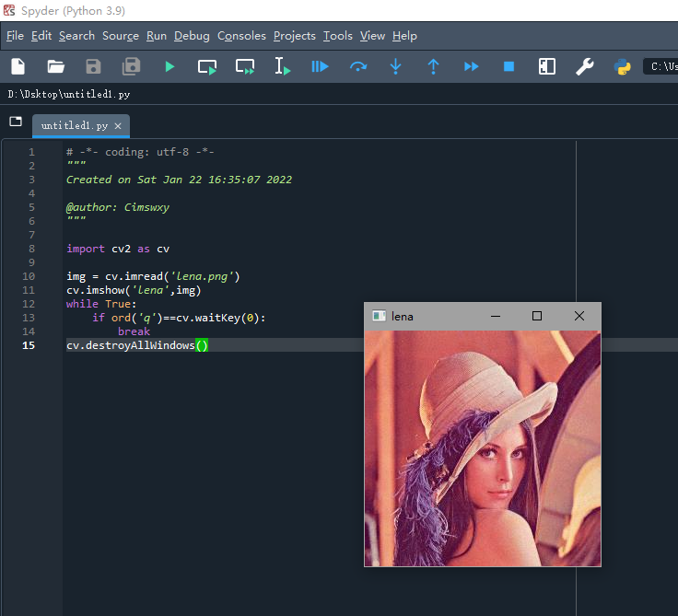Image resolution: width=678 pixels, height=616 pixels.
Task: Maximize the lena image window
Action: (537, 316)
